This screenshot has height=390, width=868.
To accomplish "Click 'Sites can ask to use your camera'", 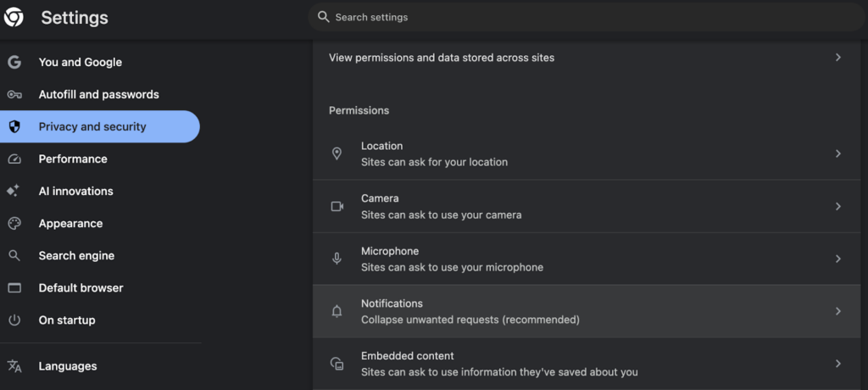I will [x=441, y=215].
